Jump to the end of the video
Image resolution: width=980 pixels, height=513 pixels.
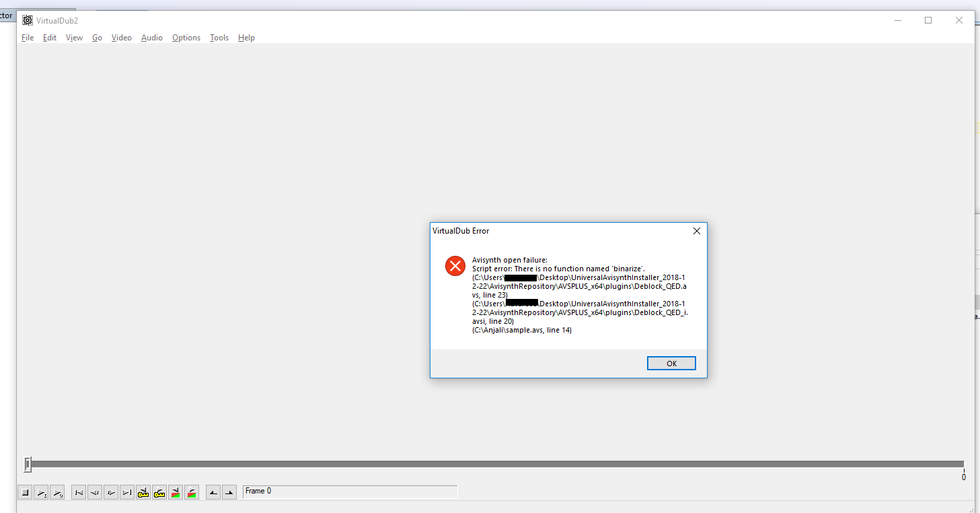127,492
